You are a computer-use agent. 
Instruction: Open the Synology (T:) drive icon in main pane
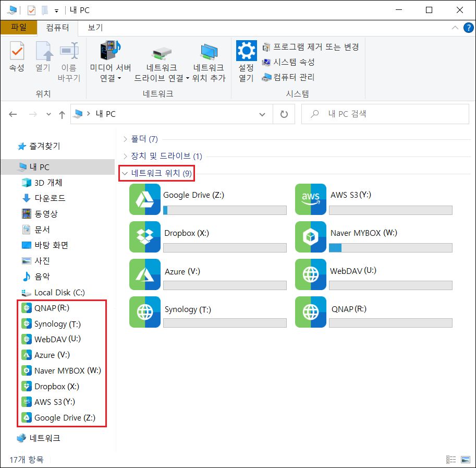(145, 312)
